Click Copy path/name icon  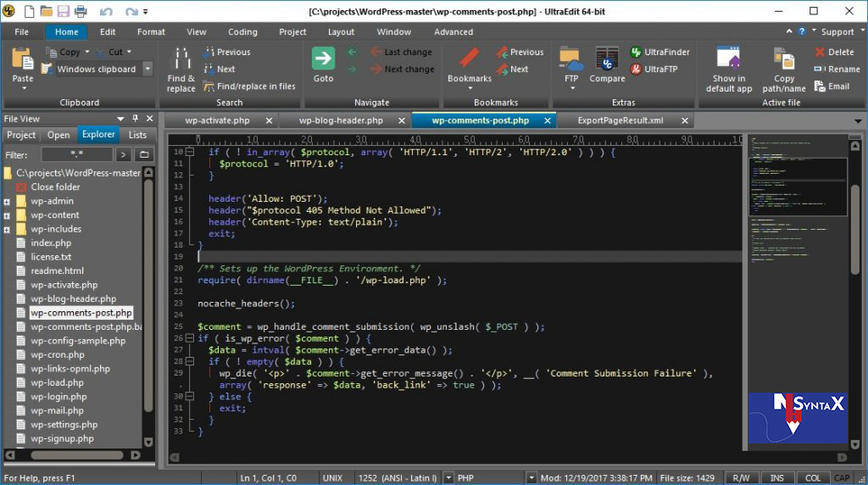tap(784, 59)
